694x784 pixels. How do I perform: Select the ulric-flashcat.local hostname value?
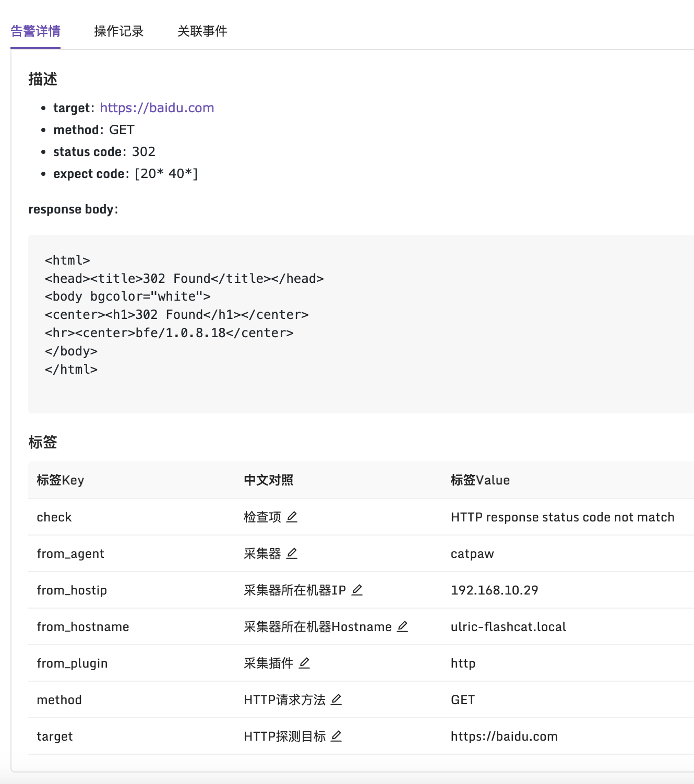coord(508,627)
